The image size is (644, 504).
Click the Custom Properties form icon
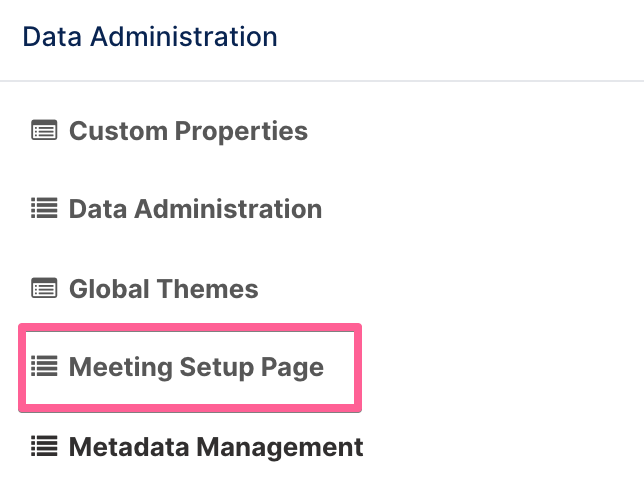pyautogui.click(x=44, y=130)
